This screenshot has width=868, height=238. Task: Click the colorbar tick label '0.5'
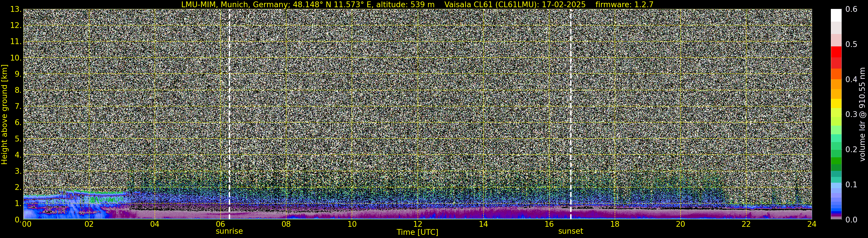852,44
